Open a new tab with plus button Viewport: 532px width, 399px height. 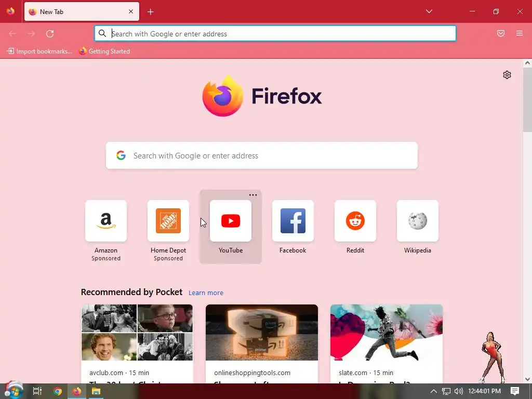click(151, 12)
